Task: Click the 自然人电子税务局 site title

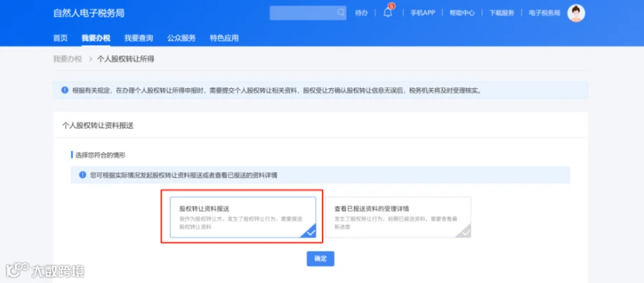Action: click(x=89, y=13)
